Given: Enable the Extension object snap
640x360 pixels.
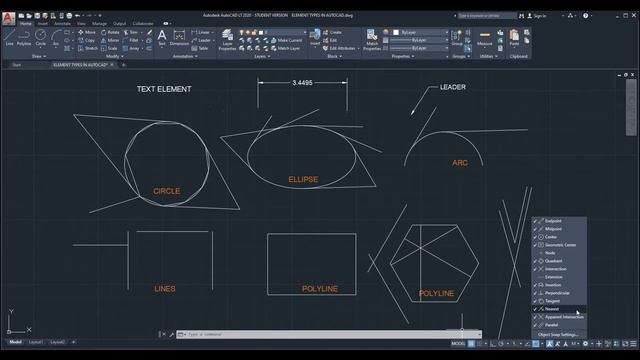Looking at the screenshot, I should point(559,277).
